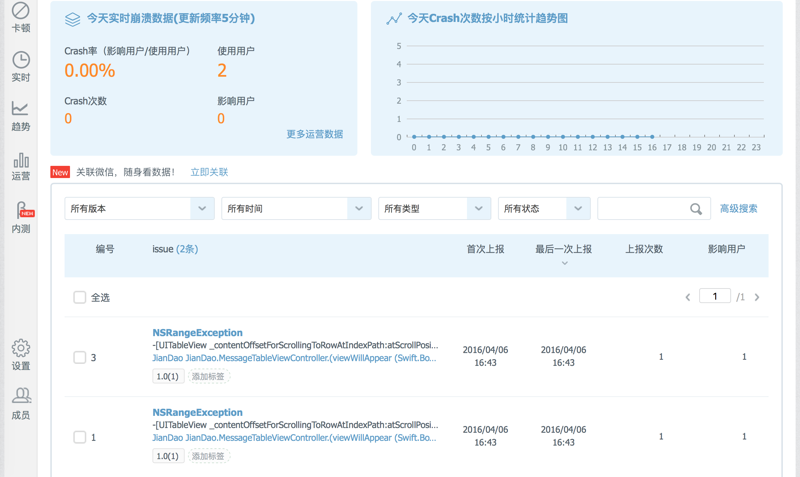
Task: Click the layers icon beside 今天实时崩溃数据
Action: [x=72, y=19]
